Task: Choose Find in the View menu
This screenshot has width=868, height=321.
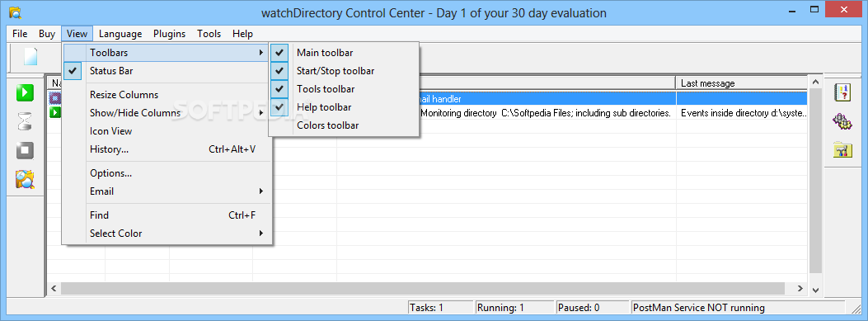Action: tap(167, 215)
